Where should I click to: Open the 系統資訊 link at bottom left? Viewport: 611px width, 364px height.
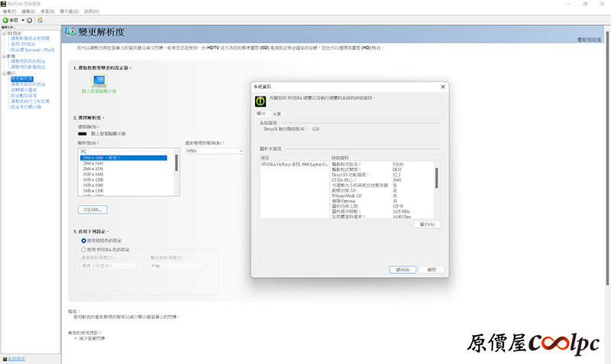[x=16, y=359]
